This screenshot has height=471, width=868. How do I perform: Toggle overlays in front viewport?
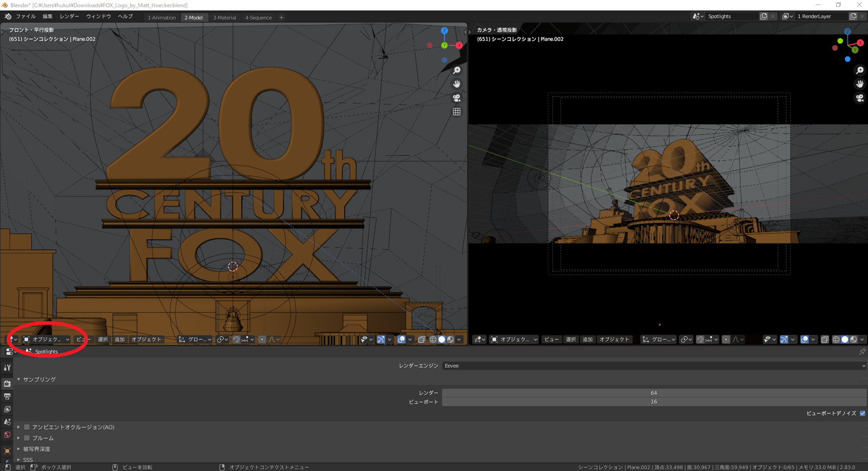(401, 339)
